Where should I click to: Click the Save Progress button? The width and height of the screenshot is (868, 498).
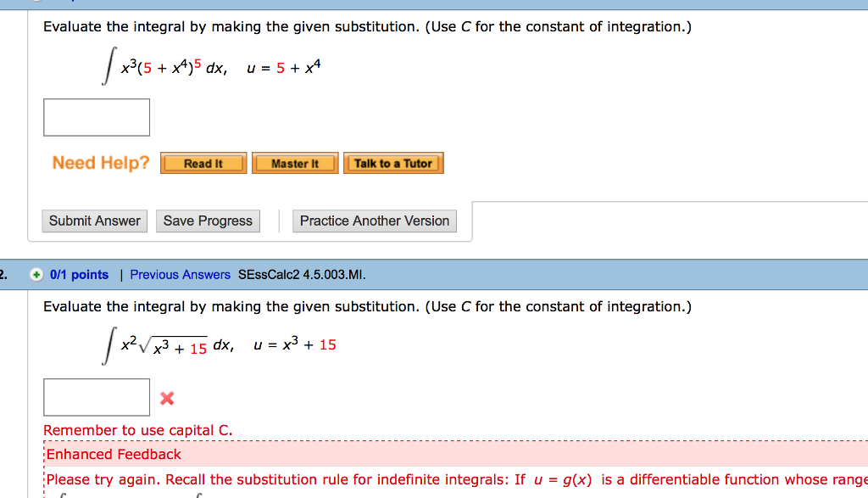pos(209,221)
